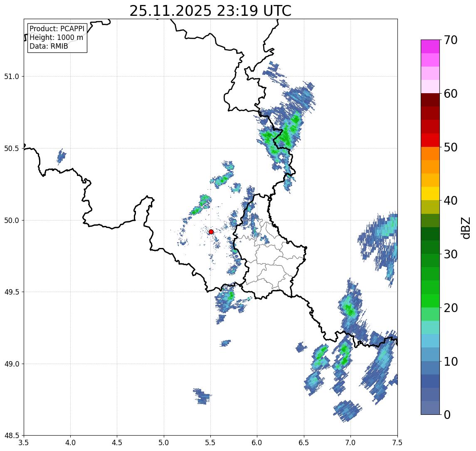Click the latitude axis label 49.0
This screenshot has height=451, width=476.
pos(12,364)
